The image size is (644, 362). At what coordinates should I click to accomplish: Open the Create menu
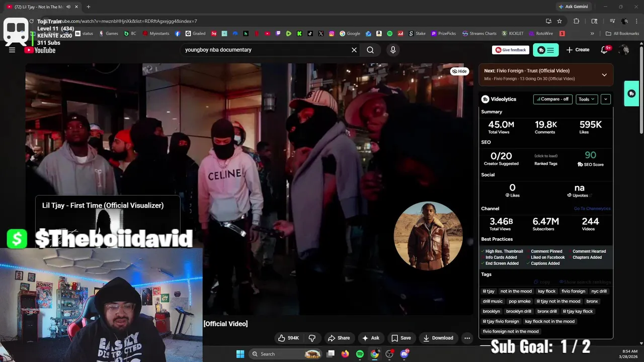578,50
